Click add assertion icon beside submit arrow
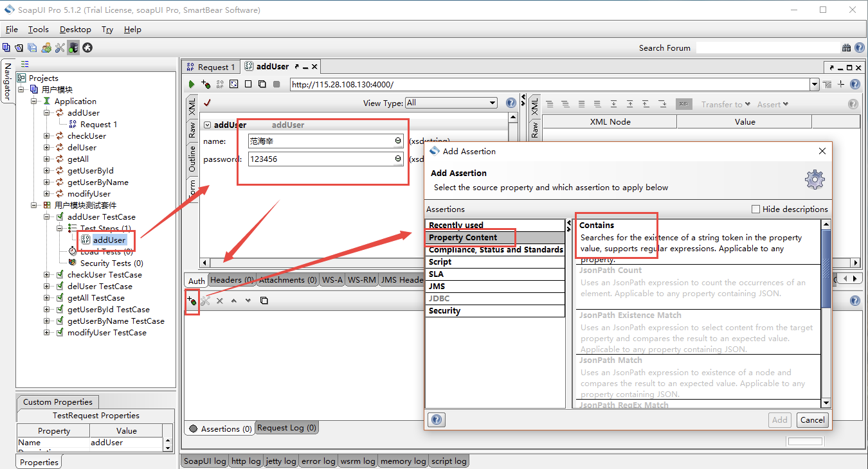This screenshot has width=868, height=469. 206,84
